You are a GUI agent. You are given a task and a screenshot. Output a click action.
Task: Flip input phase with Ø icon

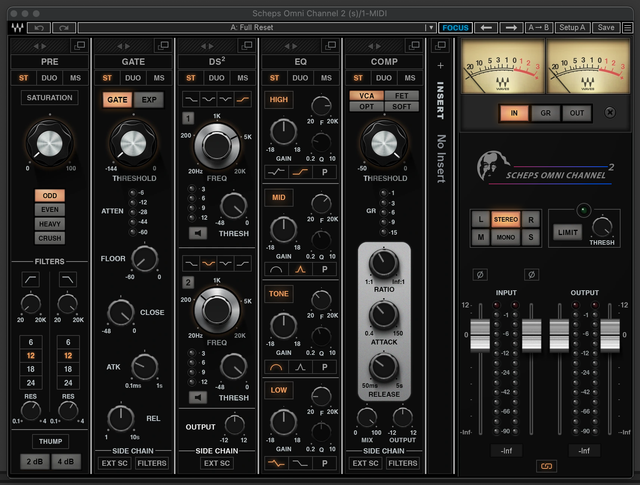(x=480, y=275)
